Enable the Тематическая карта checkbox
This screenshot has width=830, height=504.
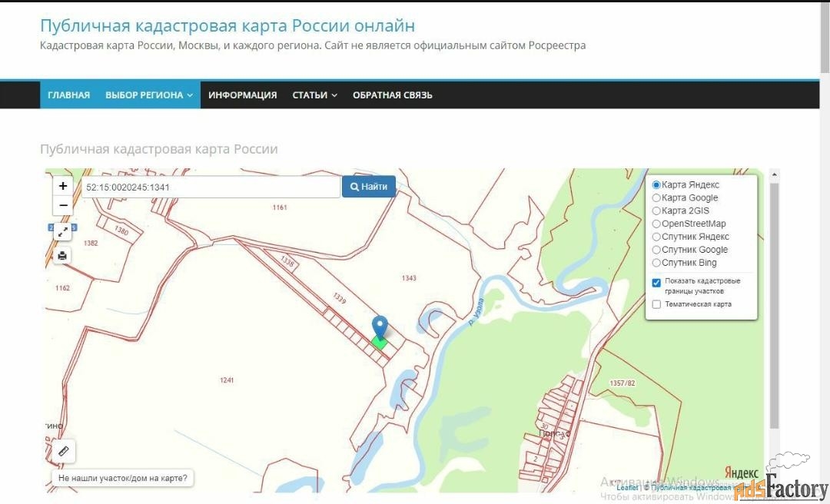(x=656, y=304)
